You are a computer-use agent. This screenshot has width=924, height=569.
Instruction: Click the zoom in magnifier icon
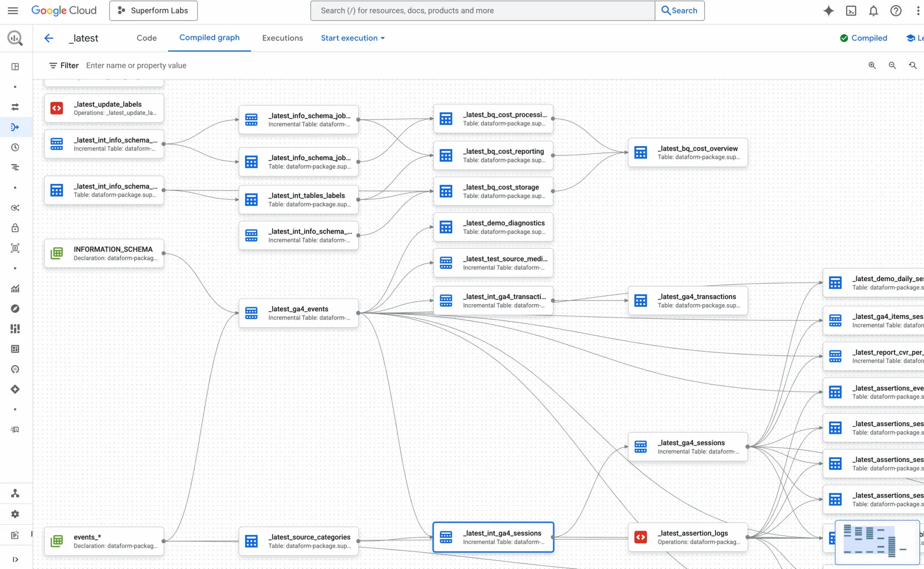coord(872,65)
